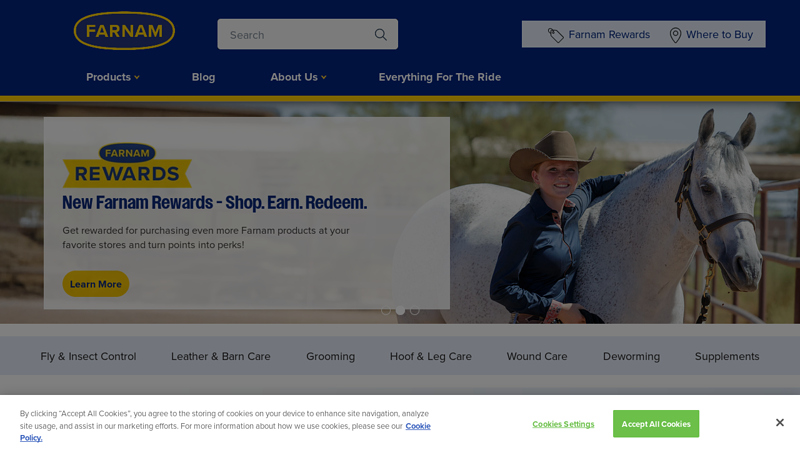The width and height of the screenshot is (800, 450).
Task: Accept All Cookies
Action: pos(656,424)
